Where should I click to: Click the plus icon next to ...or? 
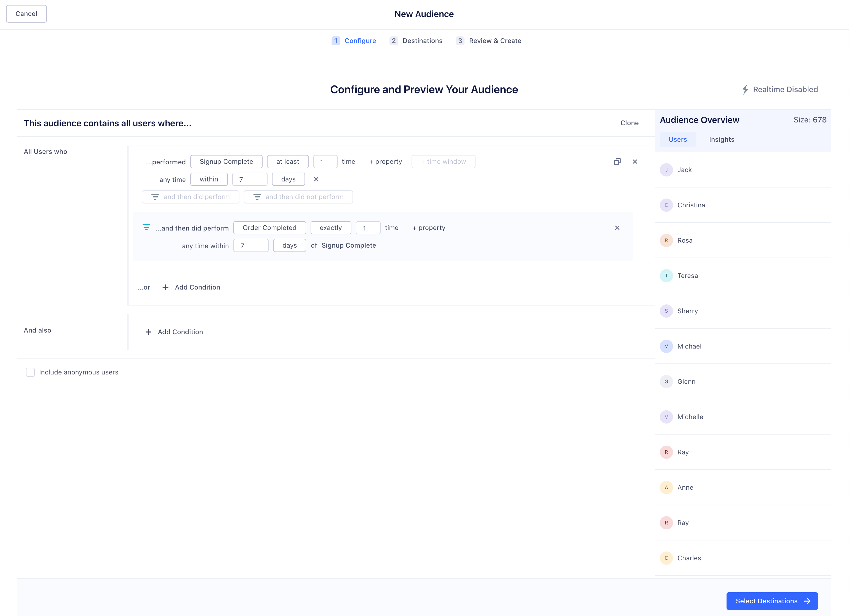[165, 287]
